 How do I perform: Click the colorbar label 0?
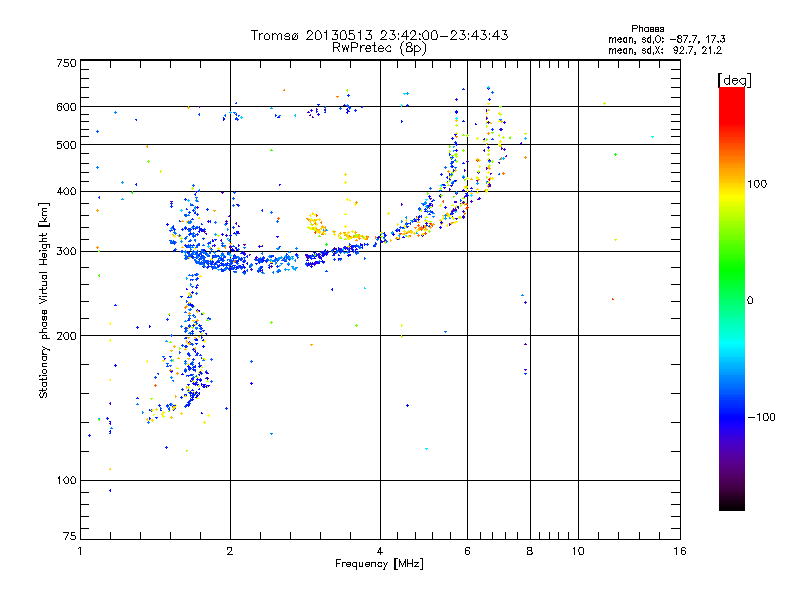tap(750, 300)
